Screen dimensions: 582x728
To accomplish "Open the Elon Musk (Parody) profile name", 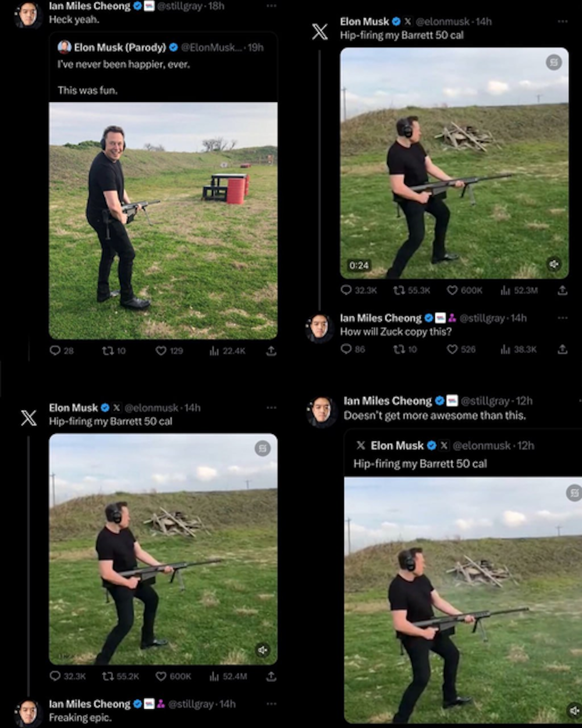I will point(120,47).
